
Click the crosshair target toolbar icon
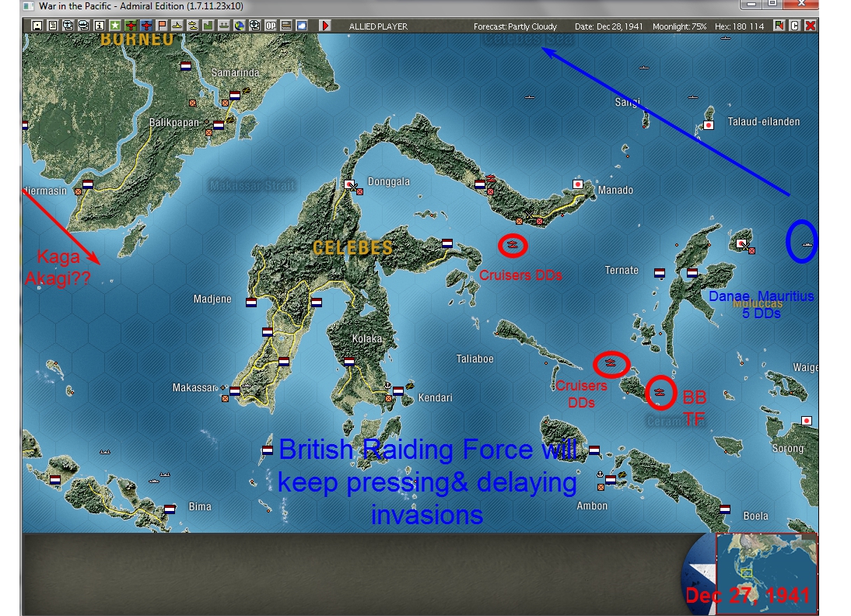point(254,26)
